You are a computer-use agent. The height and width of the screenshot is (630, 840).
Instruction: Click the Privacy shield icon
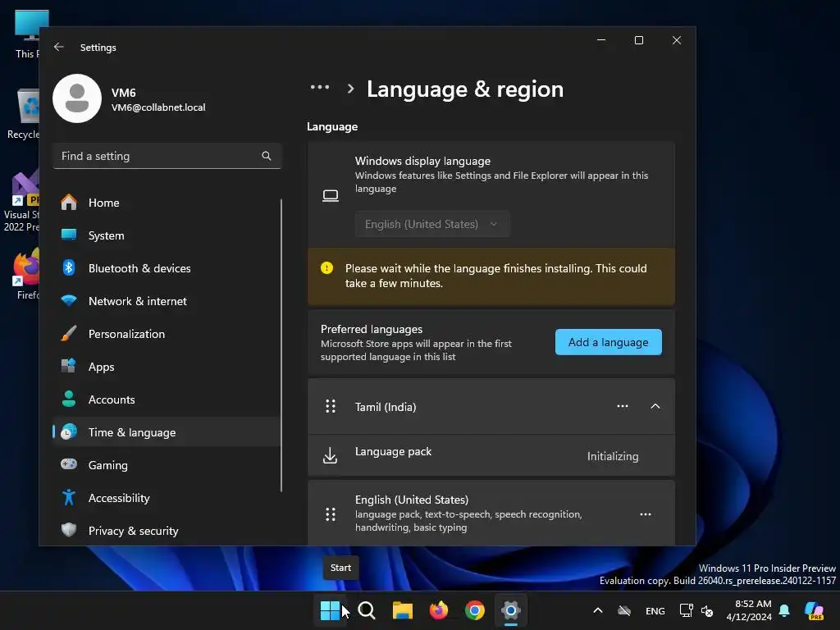69,530
